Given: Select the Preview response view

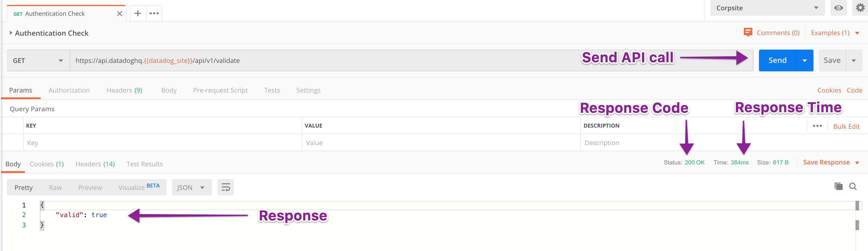Looking at the screenshot, I should pyautogui.click(x=90, y=187).
